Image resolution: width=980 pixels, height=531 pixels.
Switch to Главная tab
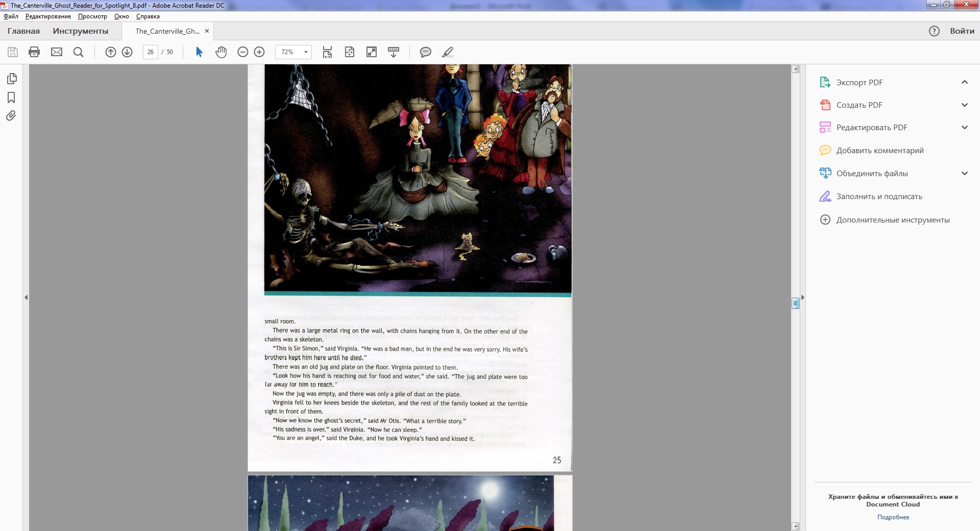pyautogui.click(x=23, y=31)
